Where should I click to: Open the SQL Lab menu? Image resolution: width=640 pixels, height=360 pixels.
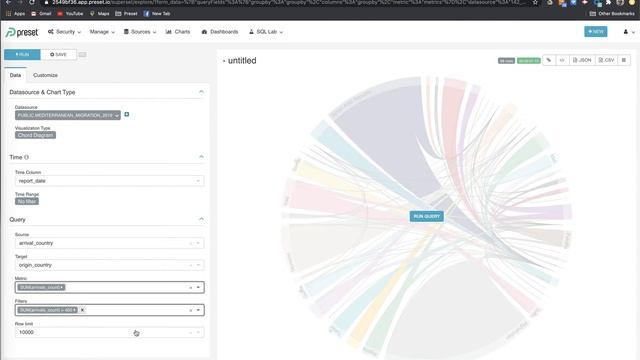point(266,32)
